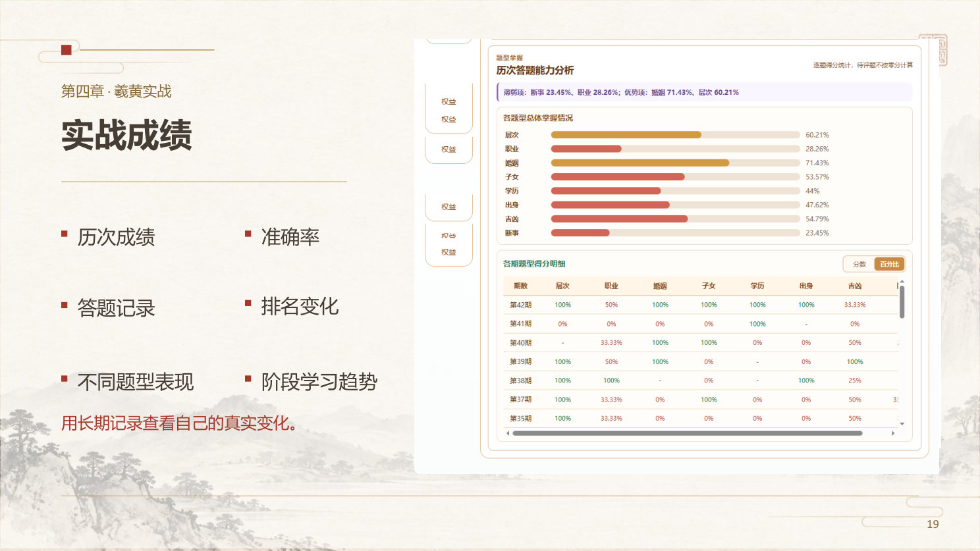Select the 第37期 row label
980x551 pixels.
point(520,400)
